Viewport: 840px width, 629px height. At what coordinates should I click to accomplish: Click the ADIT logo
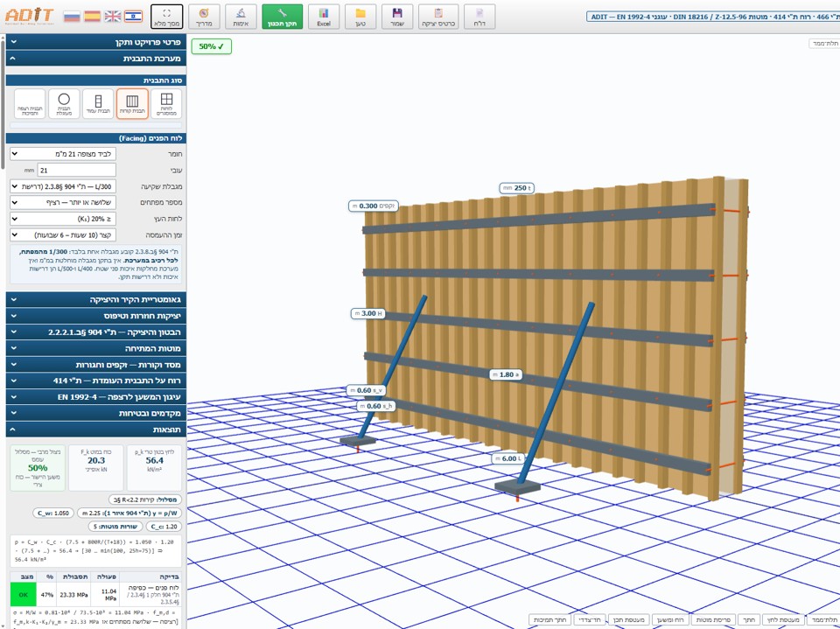click(x=30, y=16)
